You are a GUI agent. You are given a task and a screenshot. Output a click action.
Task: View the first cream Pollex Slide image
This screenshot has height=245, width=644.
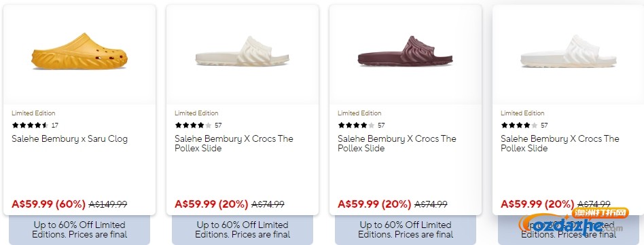click(x=243, y=52)
